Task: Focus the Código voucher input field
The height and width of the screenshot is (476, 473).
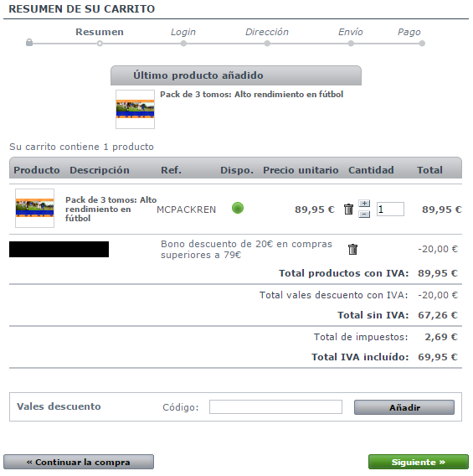Action: coord(275,406)
